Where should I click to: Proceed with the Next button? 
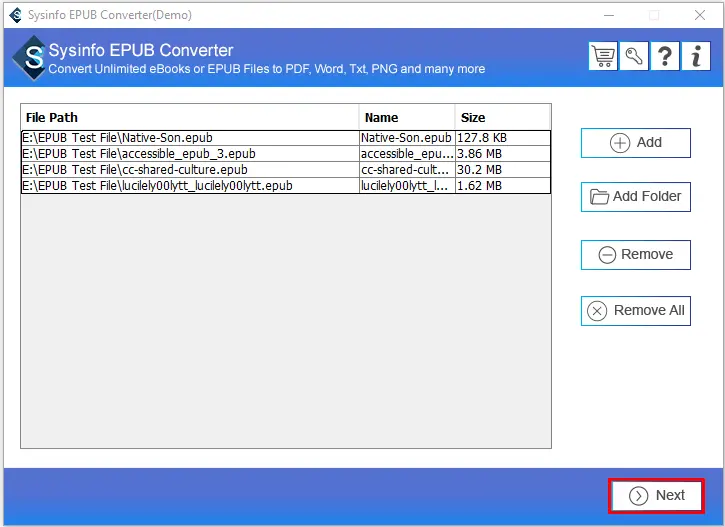tap(656, 496)
